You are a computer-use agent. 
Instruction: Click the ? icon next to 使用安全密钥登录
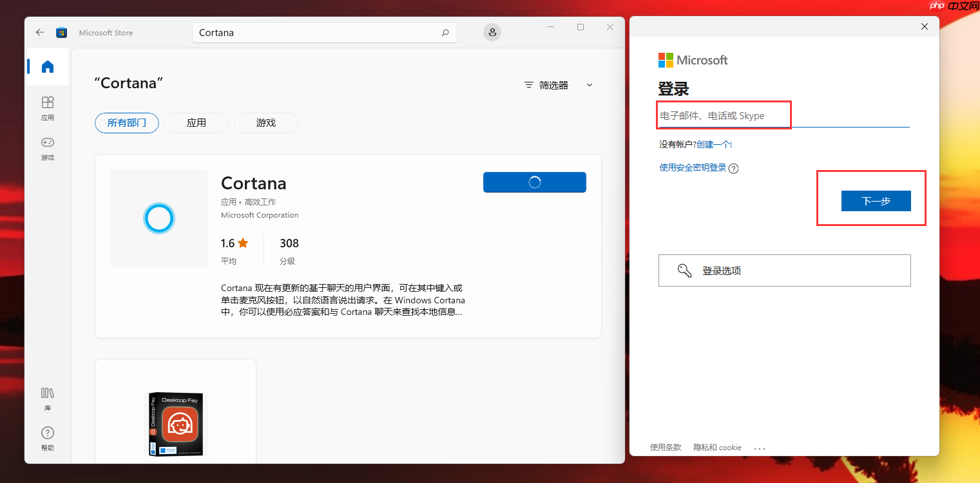[x=734, y=168]
